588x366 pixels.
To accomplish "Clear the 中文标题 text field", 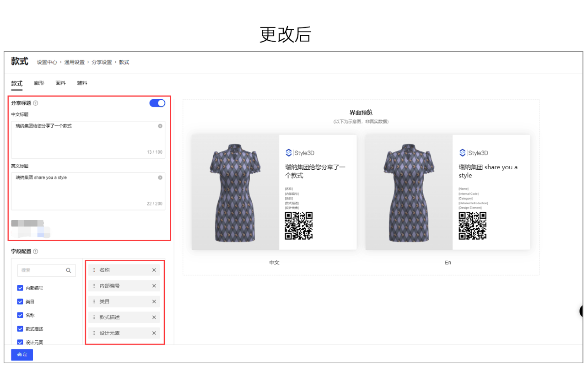I will point(160,126).
